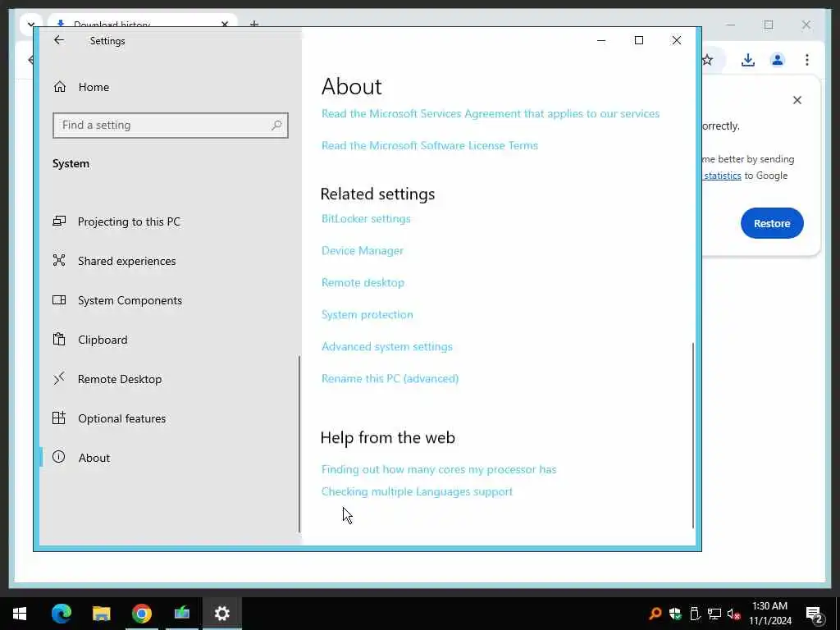Click the Remote desktop related link
Screen dimensions: 840x630
tap(363, 282)
